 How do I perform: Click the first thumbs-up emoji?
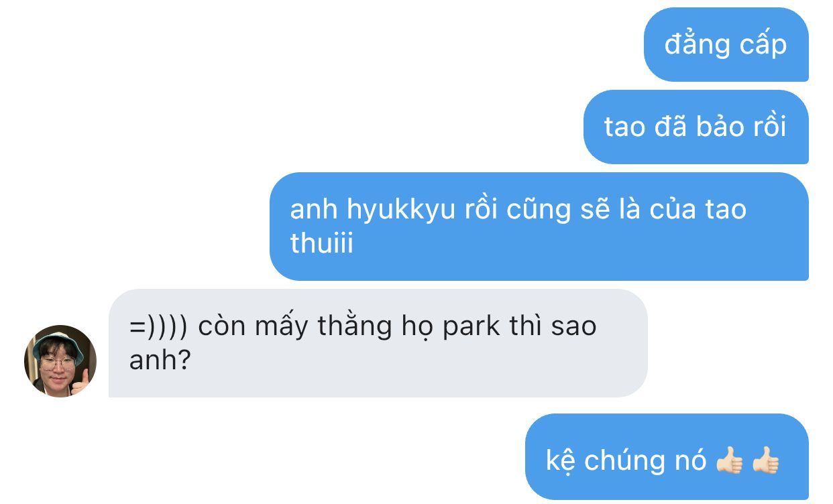730,461
